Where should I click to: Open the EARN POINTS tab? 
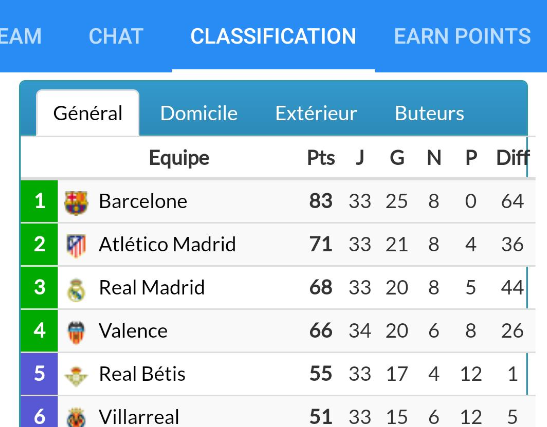click(462, 36)
